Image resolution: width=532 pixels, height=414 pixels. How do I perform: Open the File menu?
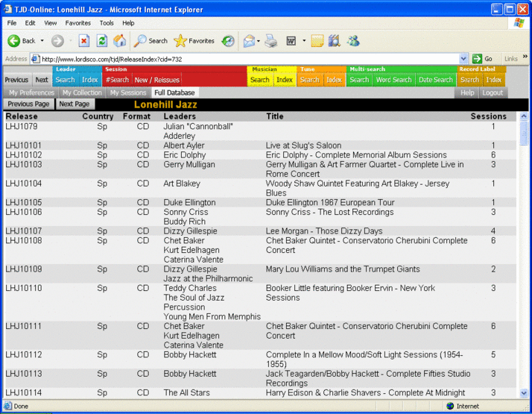12,23
